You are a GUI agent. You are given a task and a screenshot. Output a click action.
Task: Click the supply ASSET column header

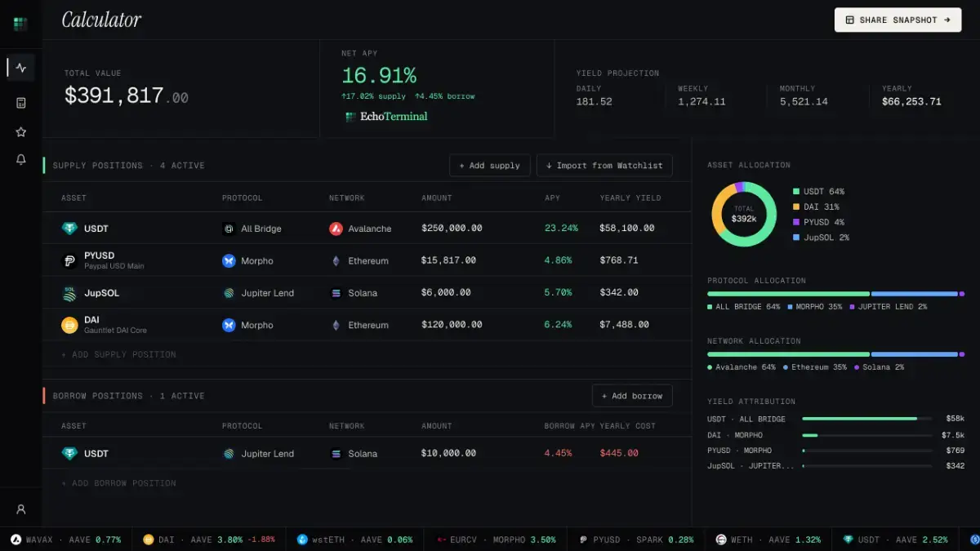click(x=73, y=198)
